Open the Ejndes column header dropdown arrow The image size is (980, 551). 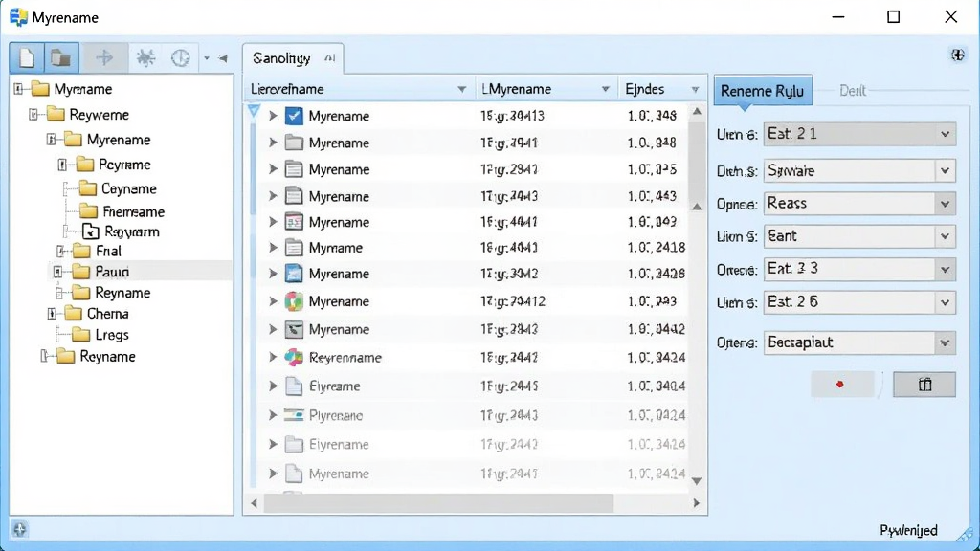(x=695, y=90)
